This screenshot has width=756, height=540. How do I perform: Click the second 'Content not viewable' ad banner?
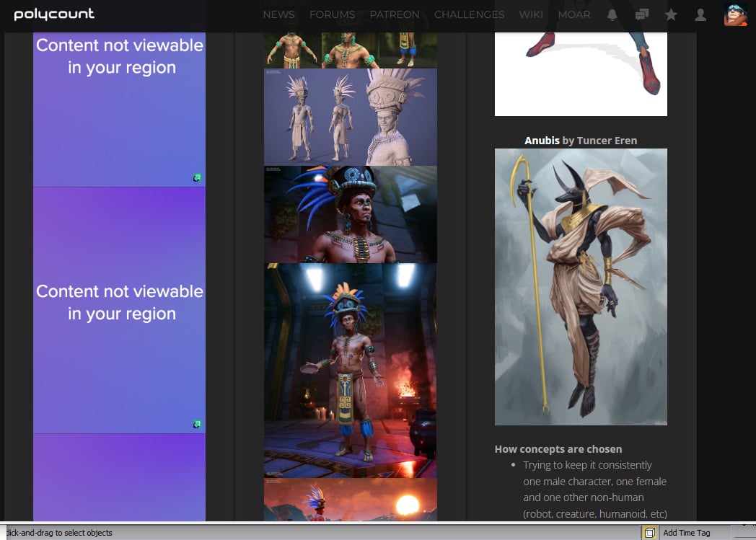[x=119, y=310]
